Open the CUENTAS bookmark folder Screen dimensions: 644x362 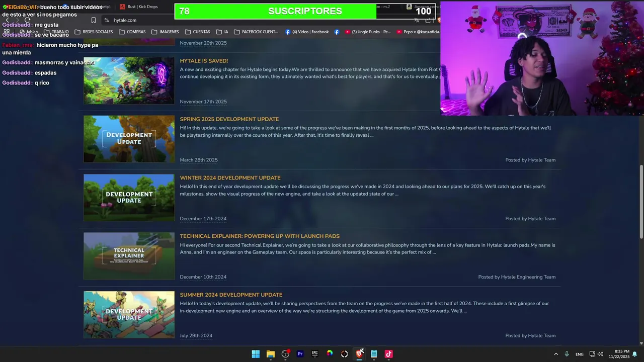tap(197, 32)
